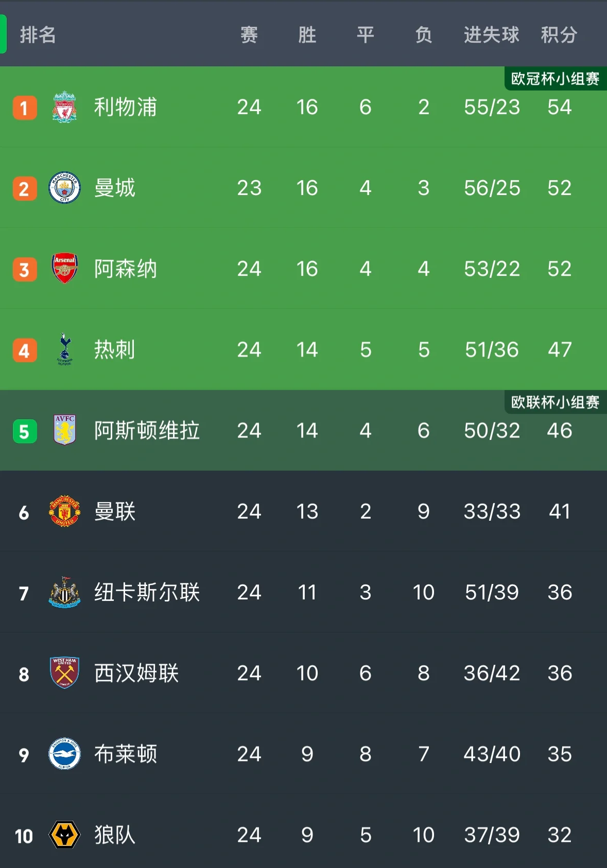Select the 进失球 column header
Screen dimensions: 607x868
(x=491, y=35)
